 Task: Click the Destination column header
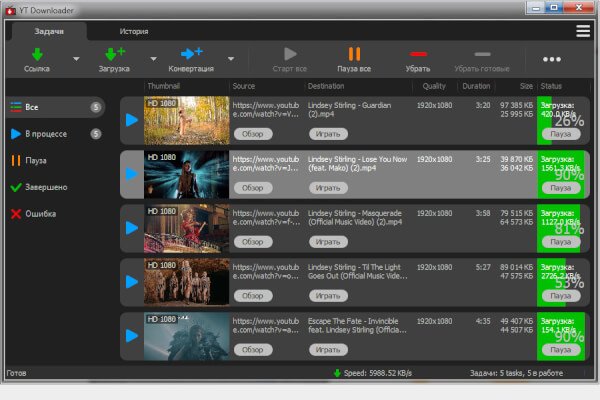tap(326, 86)
